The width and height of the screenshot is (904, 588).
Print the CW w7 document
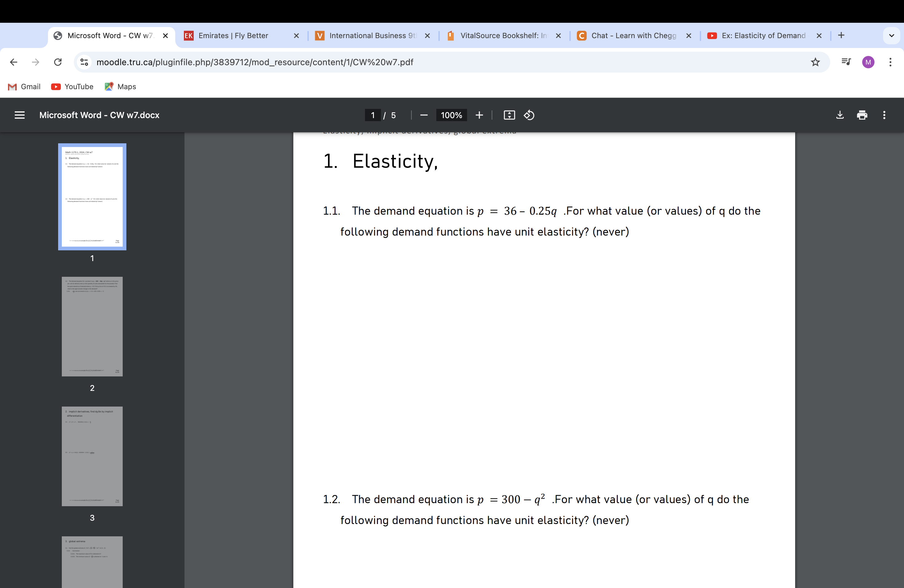coord(862,115)
